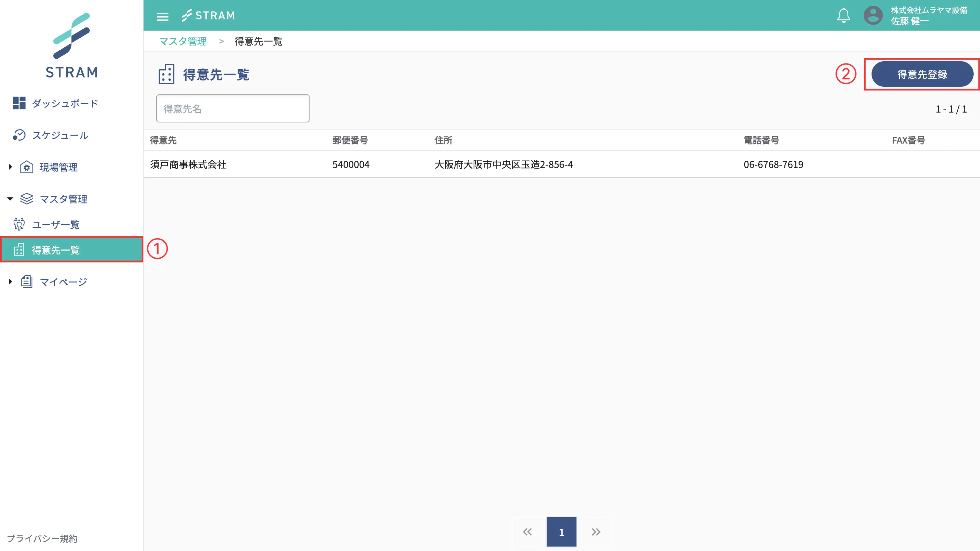Follow the マスタ管理 breadcrumb link
980x551 pixels.
click(182, 41)
